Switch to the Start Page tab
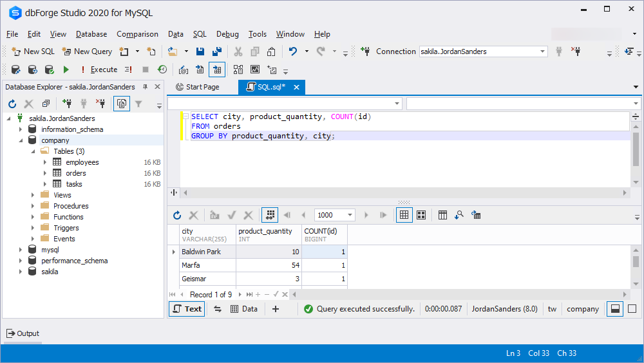This screenshot has width=644, height=363. (x=198, y=87)
